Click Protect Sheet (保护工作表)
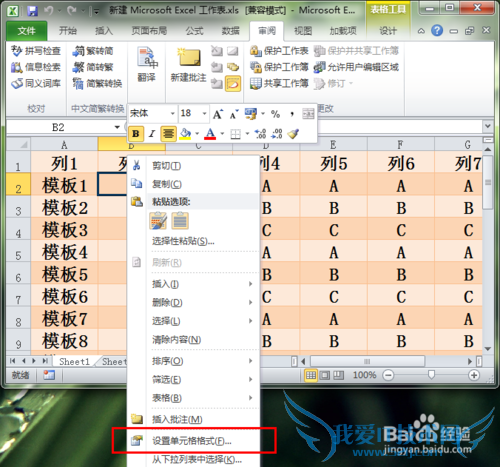This screenshot has width=500, height=467. [279, 51]
